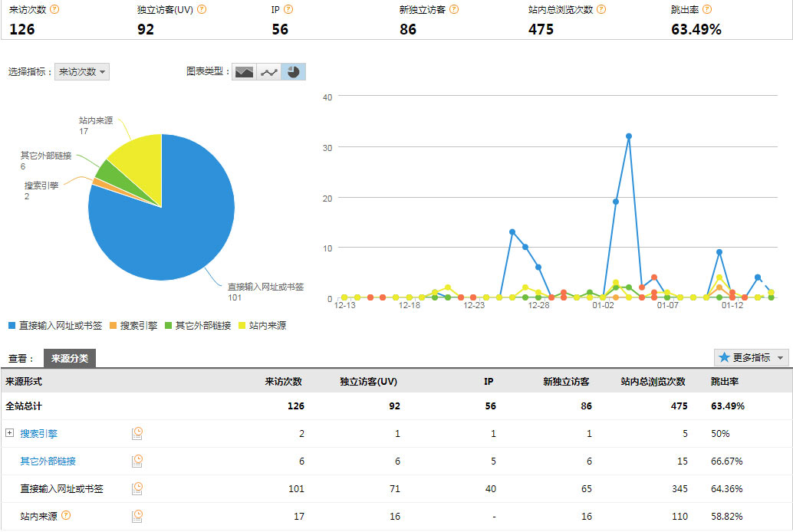Open the 选择指标 来访次数 dropdown

(x=82, y=72)
